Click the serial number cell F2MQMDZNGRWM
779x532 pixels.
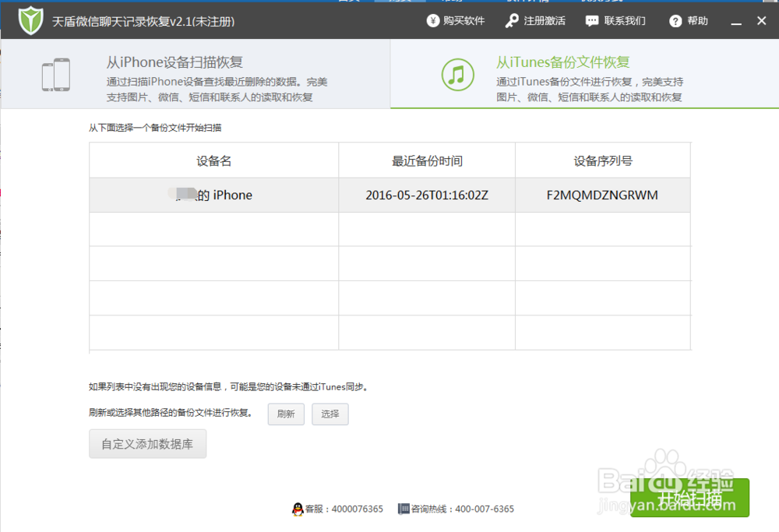pyautogui.click(x=603, y=195)
